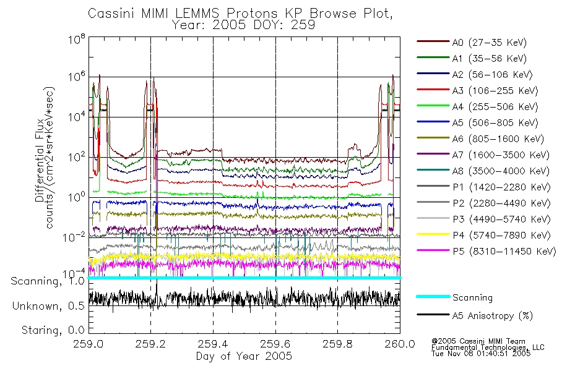Click the P1 (1420-2280 KeV) legend label
This screenshot has width=588, height=371.
[501, 187]
